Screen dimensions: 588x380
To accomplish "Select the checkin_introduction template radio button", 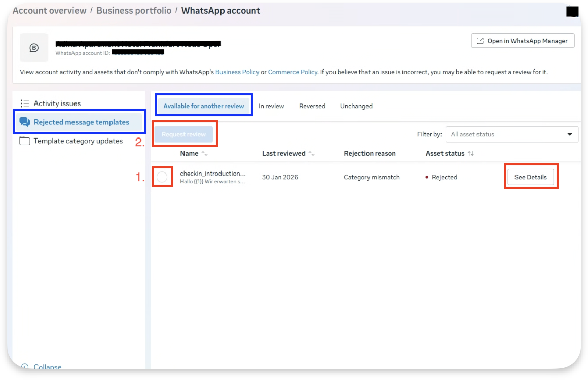I will [162, 177].
